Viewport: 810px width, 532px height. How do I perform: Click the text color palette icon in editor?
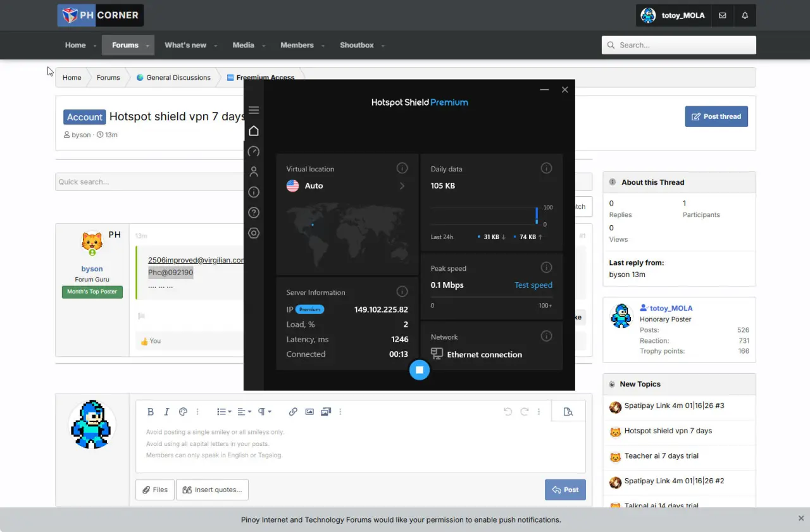pos(184,412)
